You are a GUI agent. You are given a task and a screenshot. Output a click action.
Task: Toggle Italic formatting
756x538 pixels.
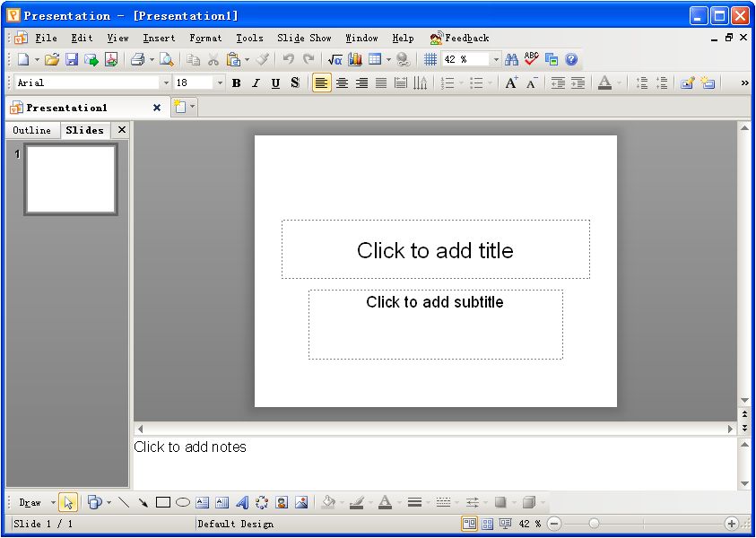point(256,82)
